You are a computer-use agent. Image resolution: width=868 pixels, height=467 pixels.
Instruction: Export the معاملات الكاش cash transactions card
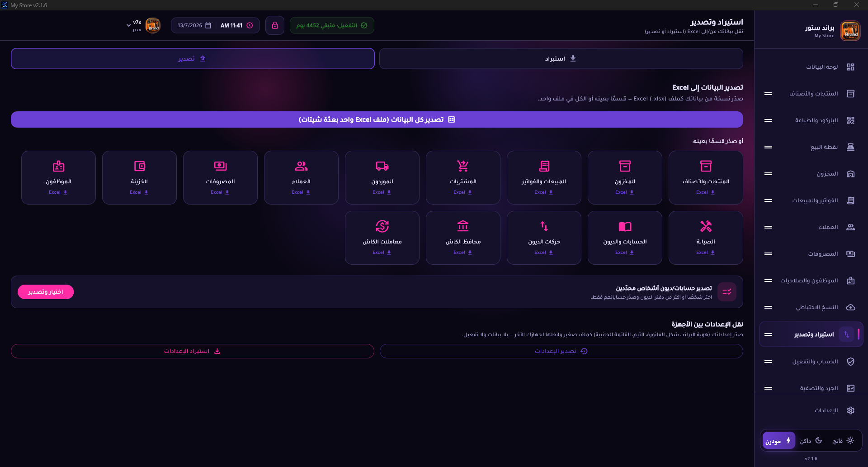pyautogui.click(x=382, y=238)
